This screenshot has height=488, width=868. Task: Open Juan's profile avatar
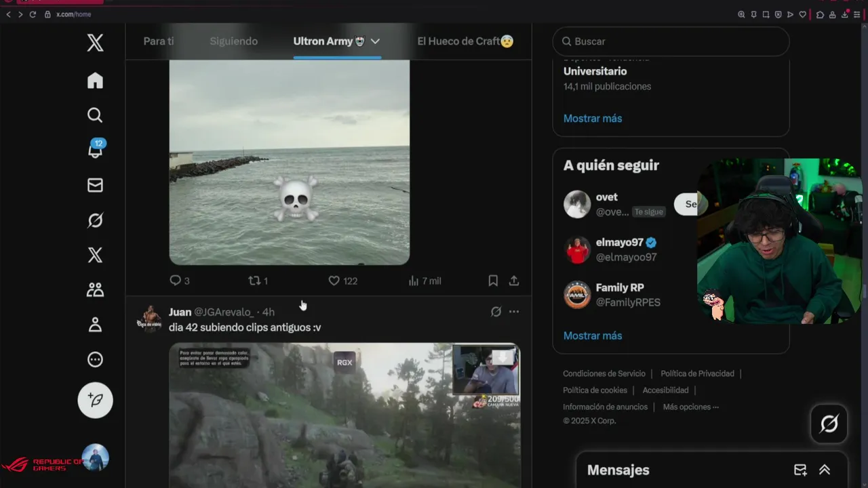click(150, 319)
